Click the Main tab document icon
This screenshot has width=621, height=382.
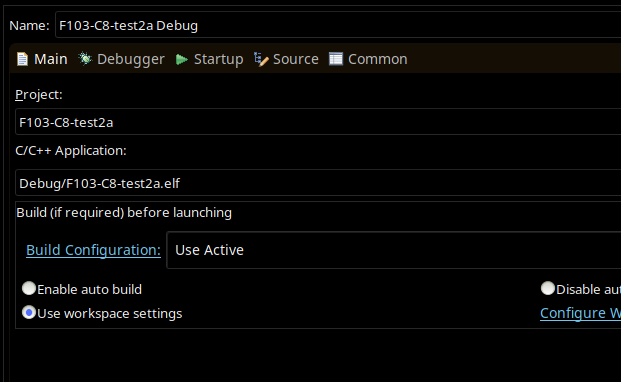(22, 59)
